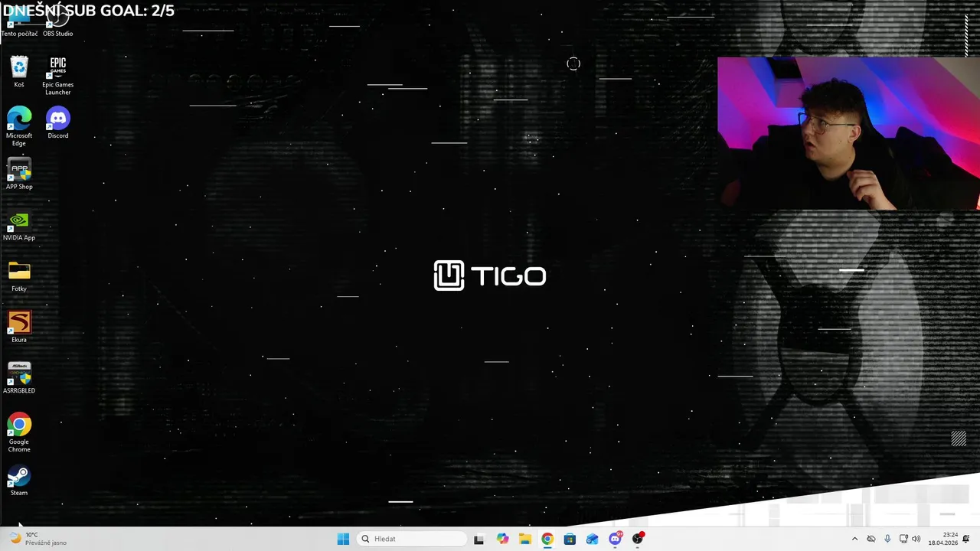The height and width of the screenshot is (551, 980).
Task: Switch to OBS Studio in the taskbar
Action: (x=638, y=539)
